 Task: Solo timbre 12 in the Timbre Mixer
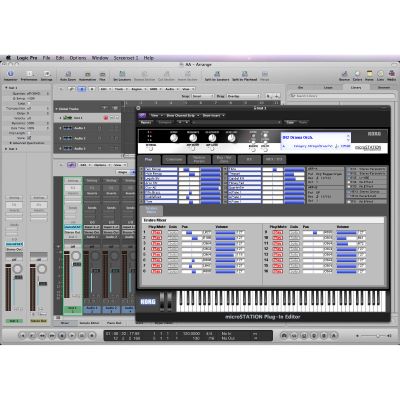coord(294,249)
